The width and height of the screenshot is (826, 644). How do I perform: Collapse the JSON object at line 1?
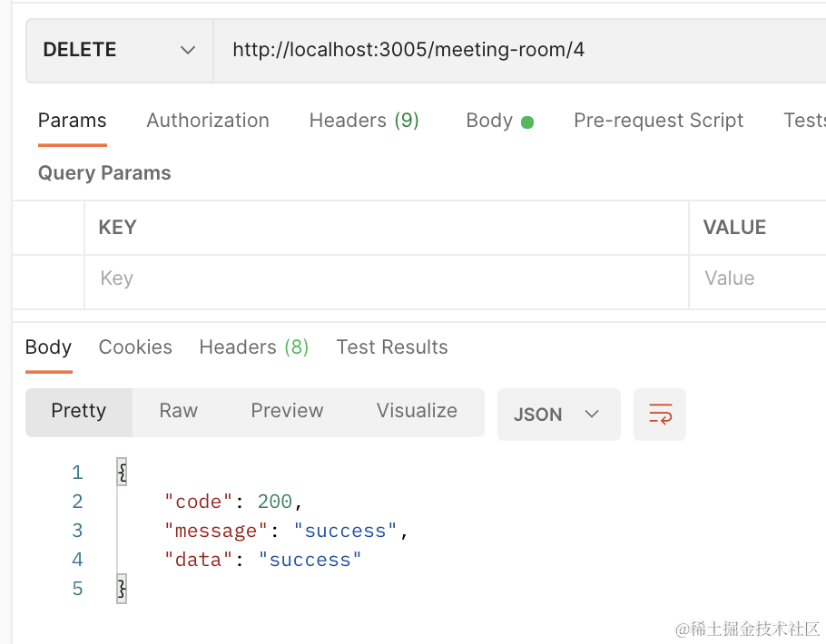pyautogui.click(x=122, y=473)
